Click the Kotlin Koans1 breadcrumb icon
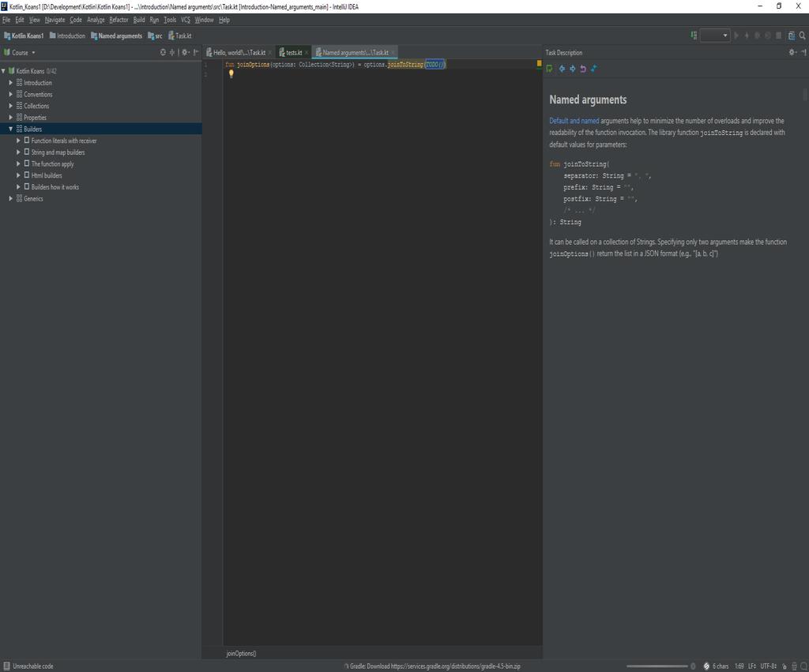 7,36
